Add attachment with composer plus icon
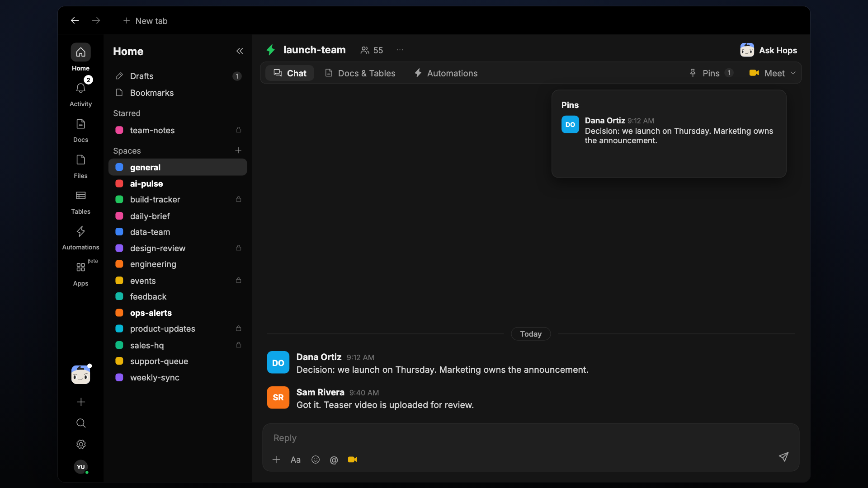868x488 pixels. pyautogui.click(x=276, y=460)
